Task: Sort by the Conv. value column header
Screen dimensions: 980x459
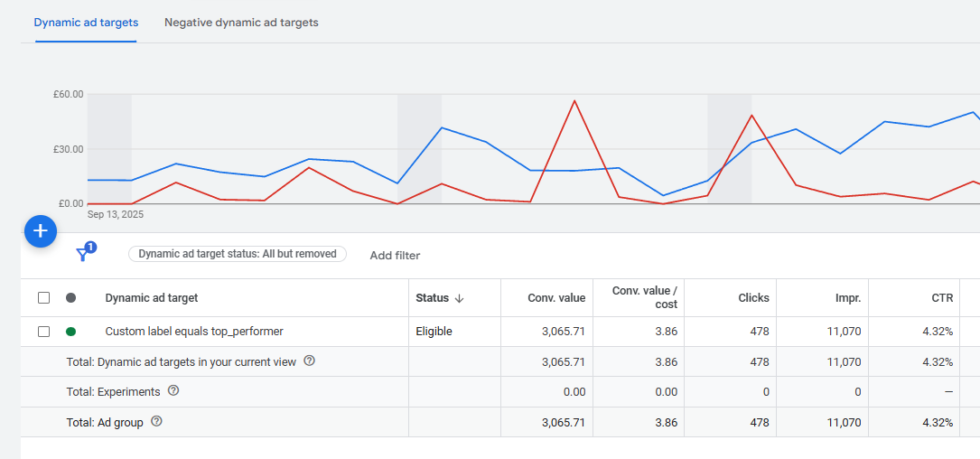Action: 556,298
